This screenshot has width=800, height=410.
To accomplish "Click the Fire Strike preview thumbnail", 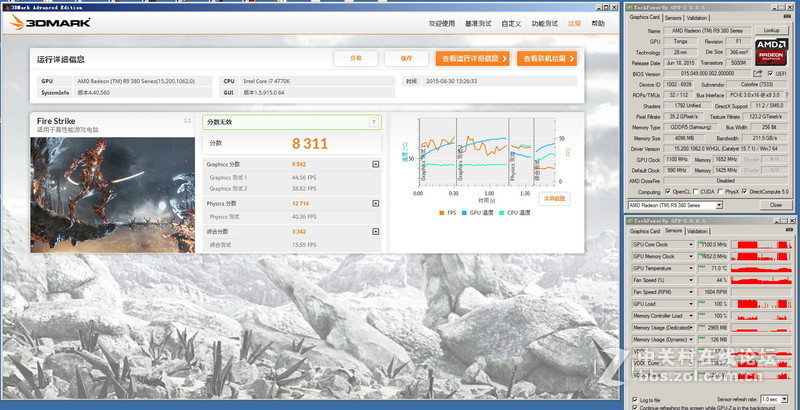I will [113, 195].
